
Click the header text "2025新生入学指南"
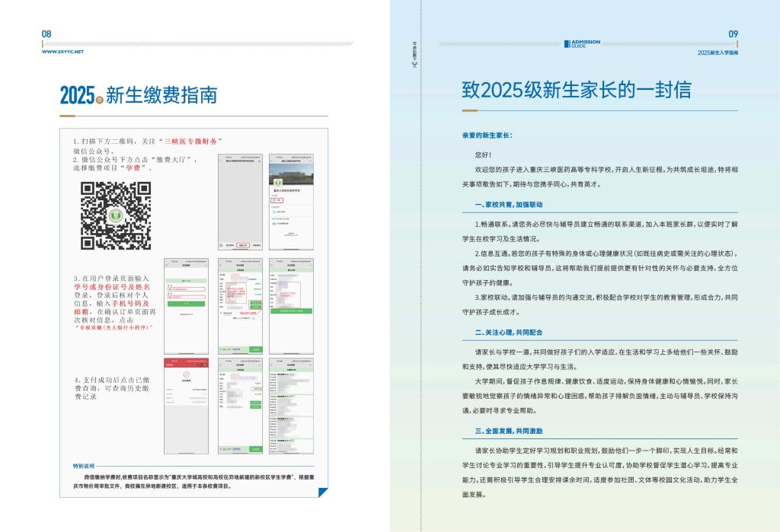click(718, 53)
